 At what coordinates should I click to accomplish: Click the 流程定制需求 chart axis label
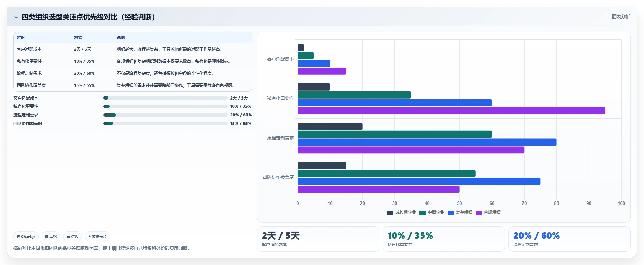click(x=280, y=138)
